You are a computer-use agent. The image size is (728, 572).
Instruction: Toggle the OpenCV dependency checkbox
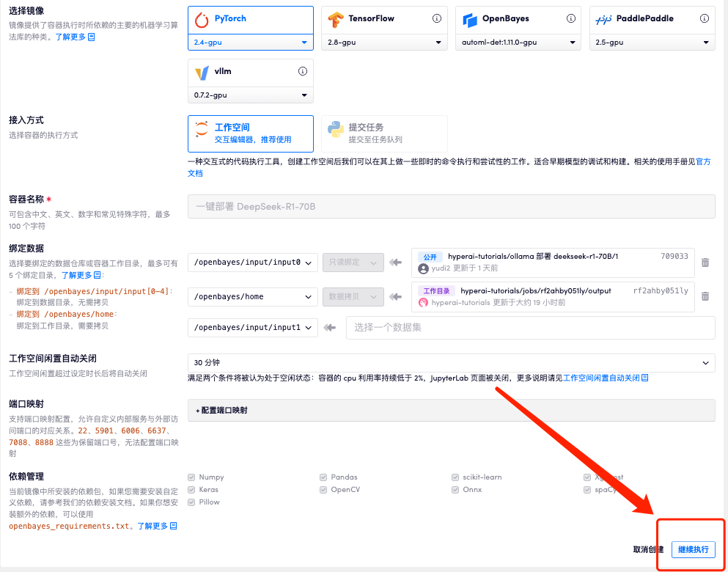click(x=323, y=490)
